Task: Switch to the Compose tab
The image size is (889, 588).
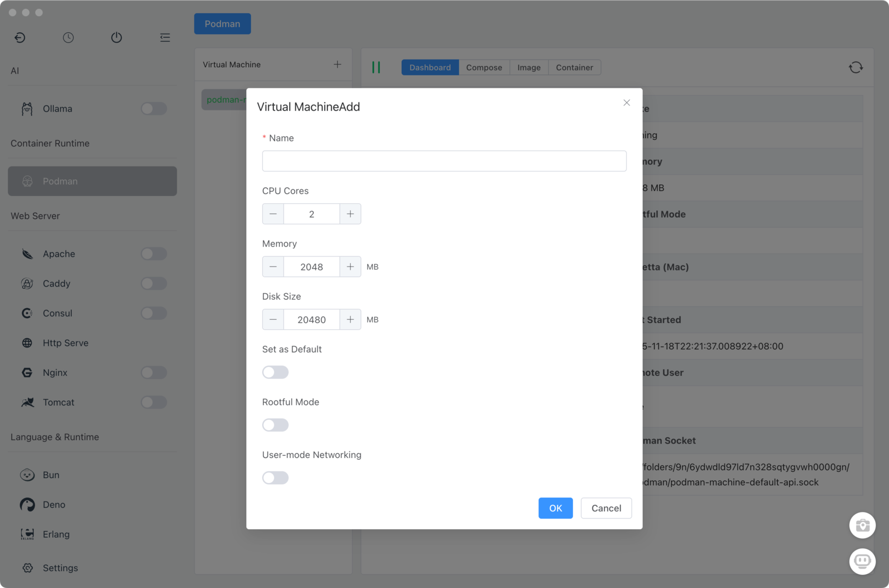Action: (x=484, y=67)
